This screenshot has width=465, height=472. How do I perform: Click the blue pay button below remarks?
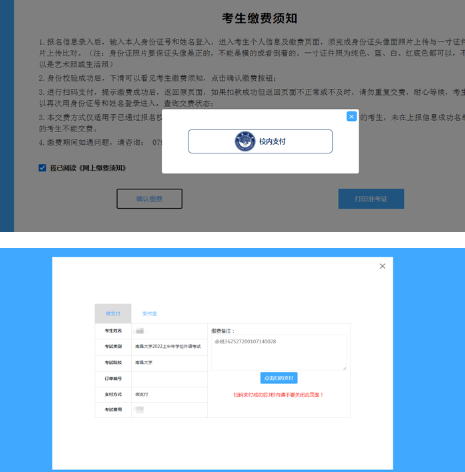tap(279, 378)
